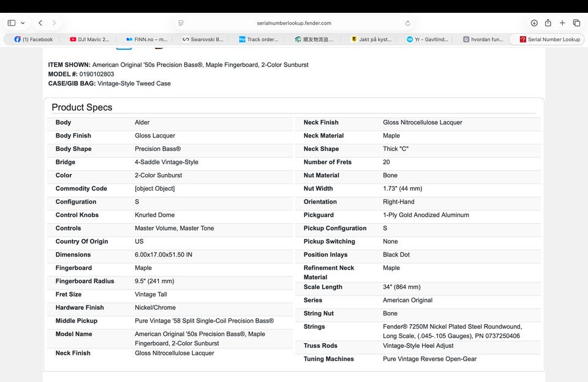
Task: Click the Country Of Origin US value
Action: pyautogui.click(x=139, y=242)
